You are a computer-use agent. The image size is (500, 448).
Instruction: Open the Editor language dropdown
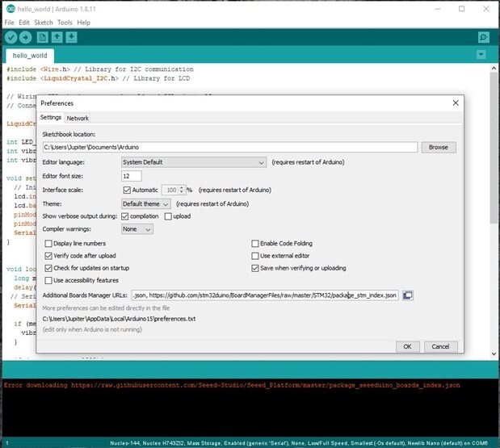pyautogui.click(x=194, y=162)
